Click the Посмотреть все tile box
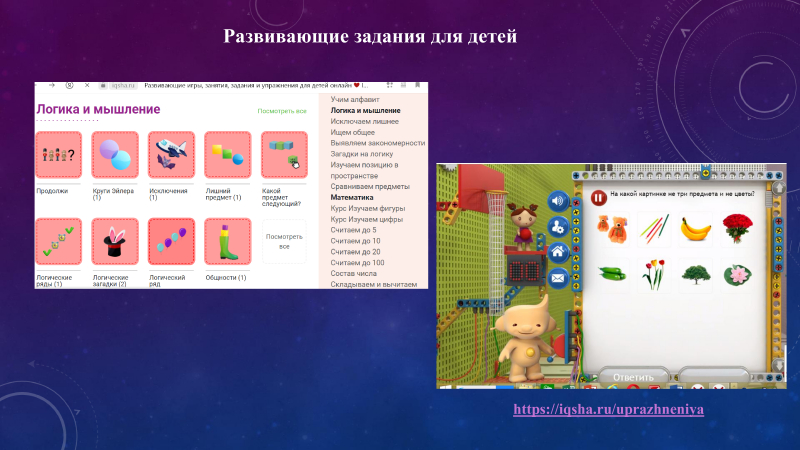Image resolution: width=800 pixels, height=450 pixels. coord(284,241)
